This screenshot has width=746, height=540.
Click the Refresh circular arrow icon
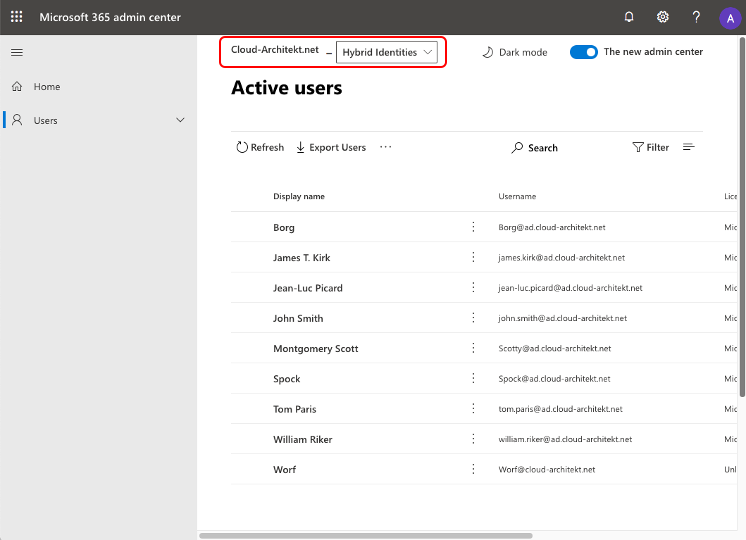point(242,147)
